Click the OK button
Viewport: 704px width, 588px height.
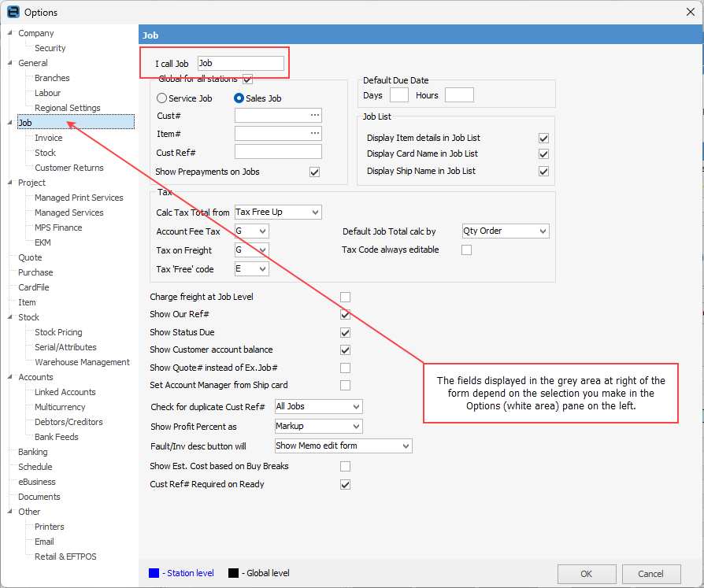click(587, 574)
